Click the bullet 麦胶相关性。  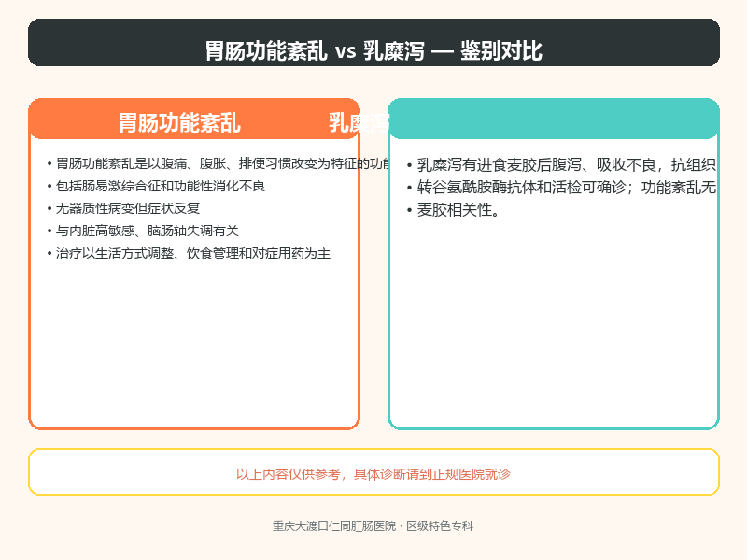pyautogui.click(x=453, y=210)
